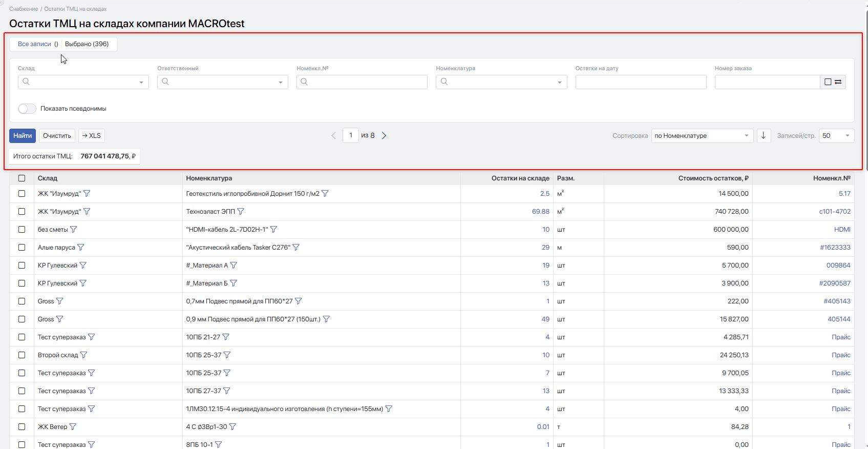Open records per page dropdown

pyautogui.click(x=836, y=136)
